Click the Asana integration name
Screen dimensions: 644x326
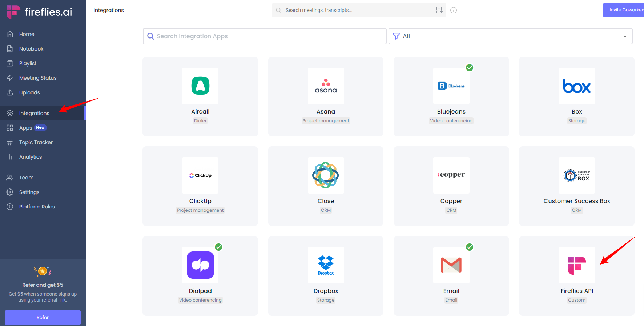coord(326,111)
